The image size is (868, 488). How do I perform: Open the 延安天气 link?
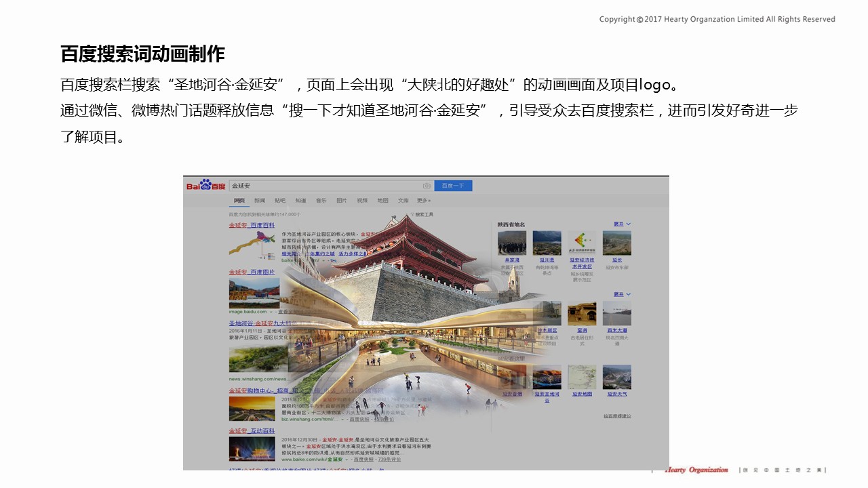[x=617, y=394]
